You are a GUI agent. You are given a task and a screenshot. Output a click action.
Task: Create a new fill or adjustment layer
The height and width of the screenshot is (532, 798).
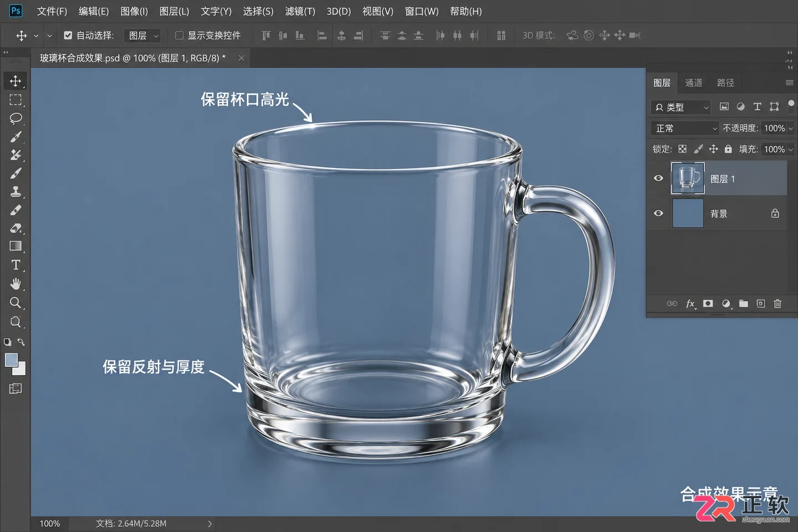pyautogui.click(x=726, y=304)
